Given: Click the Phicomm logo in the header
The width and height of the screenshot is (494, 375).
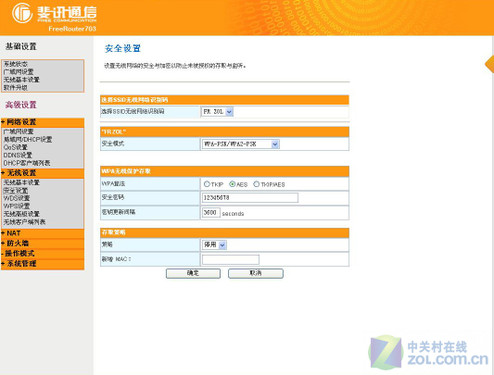Looking at the screenshot, I should [54, 13].
